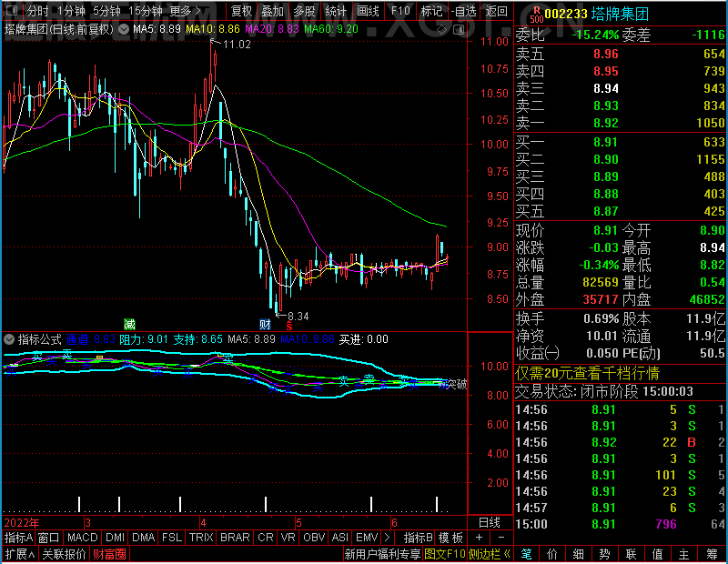Image resolution: width=728 pixels, height=564 pixels.
Task: Click stock name 002233 塔牌集团 header
Action: coord(596,14)
